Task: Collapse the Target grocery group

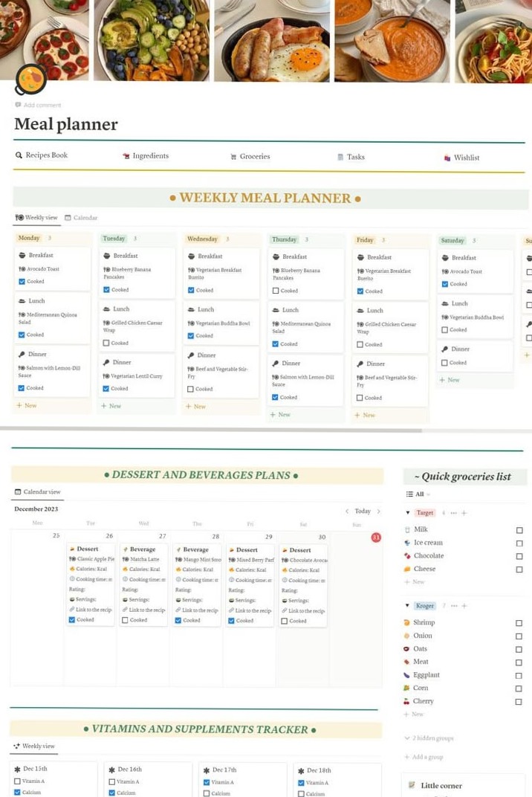Action: coord(407,512)
